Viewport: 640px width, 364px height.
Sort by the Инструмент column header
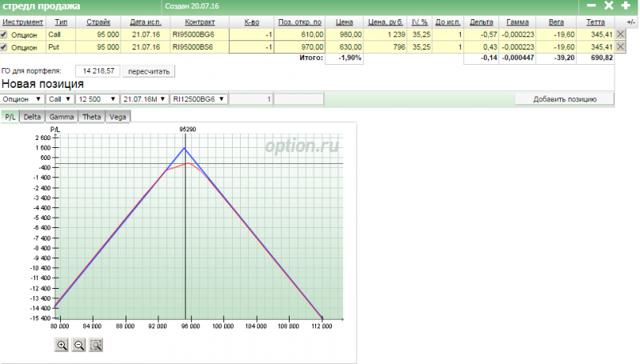click(23, 22)
